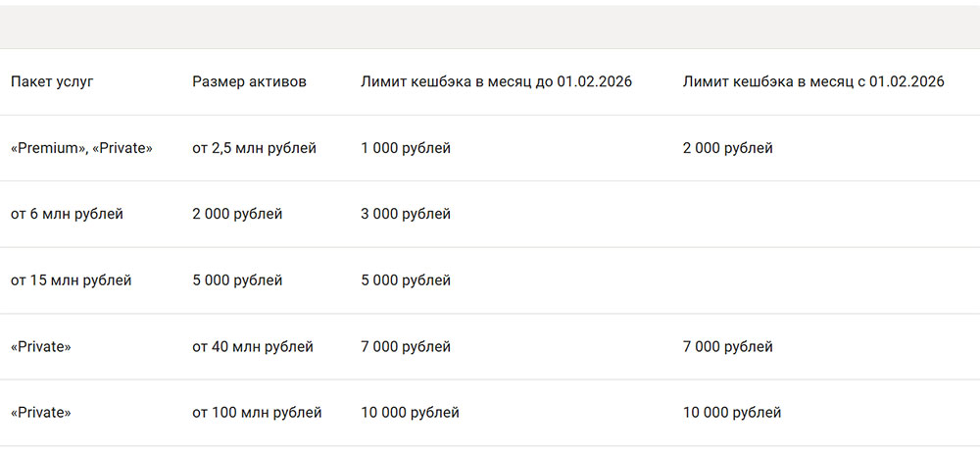Click «Private» in the 40 млн рублей row
The width and height of the screenshot is (980, 455).
40,346
